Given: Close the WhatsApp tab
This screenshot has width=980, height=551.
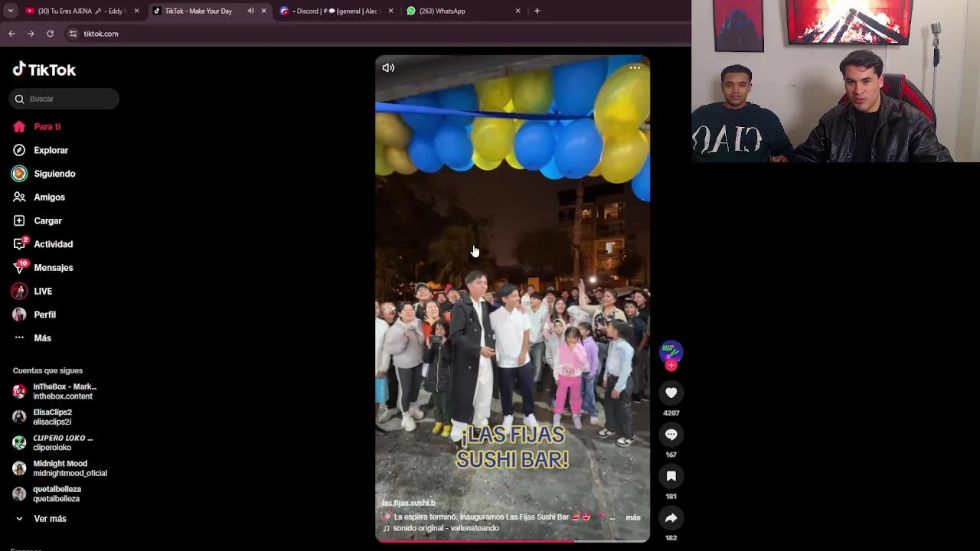Looking at the screenshot, I should [518, 11].
